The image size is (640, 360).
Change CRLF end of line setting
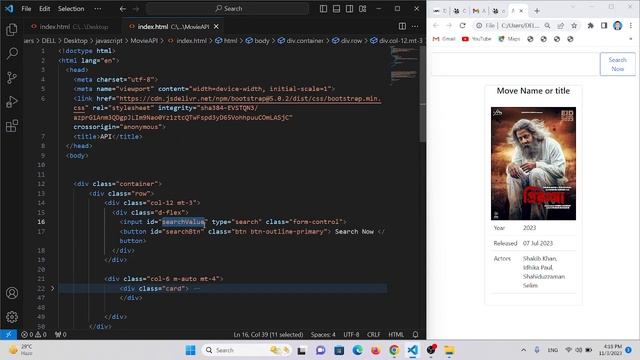(x=373, y=335)
